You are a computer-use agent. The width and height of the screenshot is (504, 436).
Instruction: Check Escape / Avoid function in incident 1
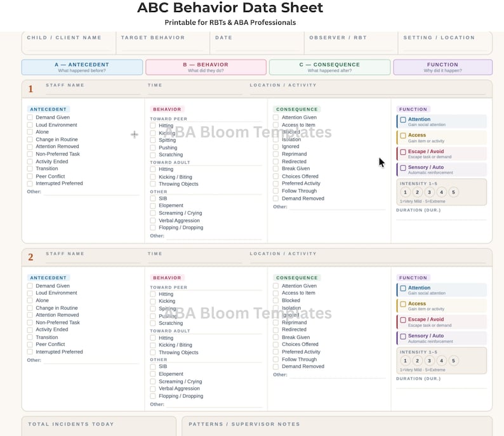click(403, 152)
